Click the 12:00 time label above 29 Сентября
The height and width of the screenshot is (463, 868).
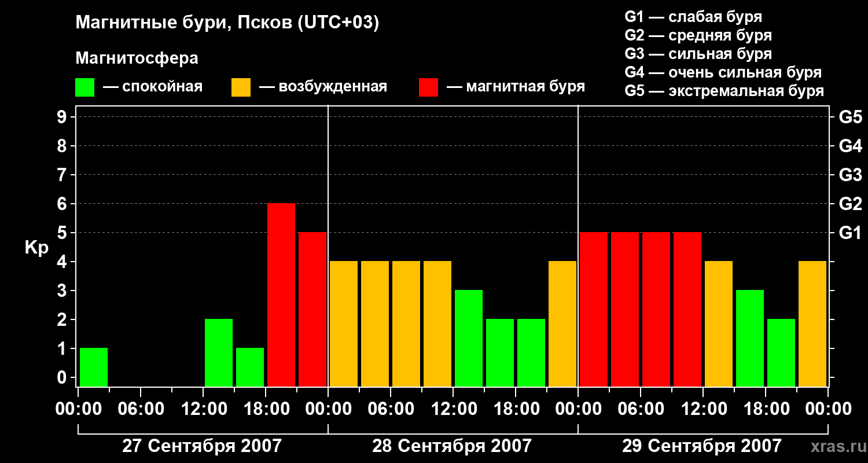(x=703, y=409)
